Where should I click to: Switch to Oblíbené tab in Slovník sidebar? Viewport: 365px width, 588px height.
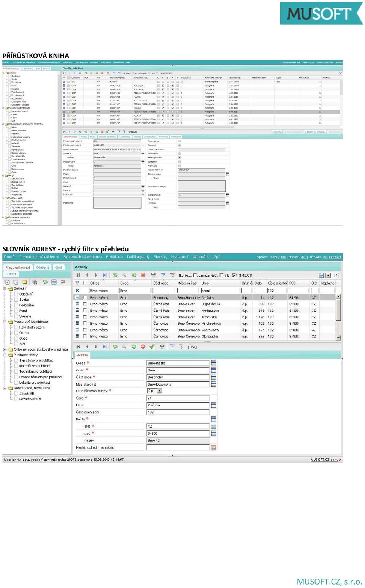pos(43,267)
